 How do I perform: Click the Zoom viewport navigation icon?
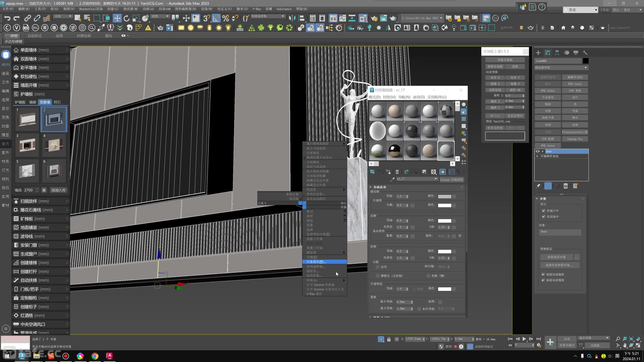tap(618, 339)
